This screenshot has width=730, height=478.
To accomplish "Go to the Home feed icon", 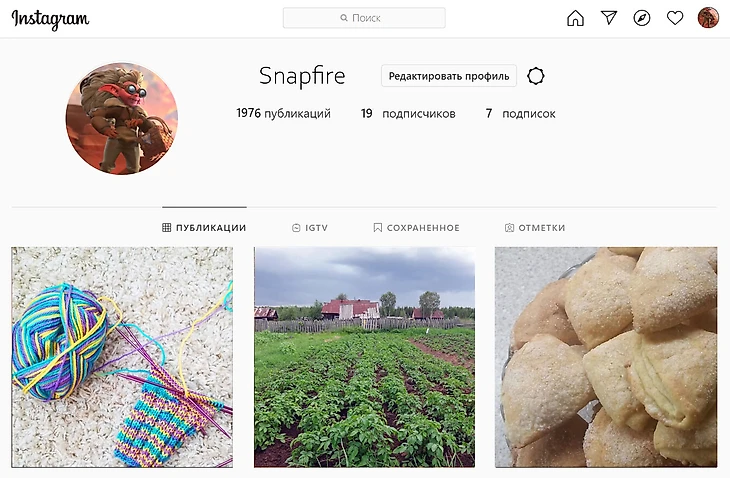I will click(x=575, y=18).
